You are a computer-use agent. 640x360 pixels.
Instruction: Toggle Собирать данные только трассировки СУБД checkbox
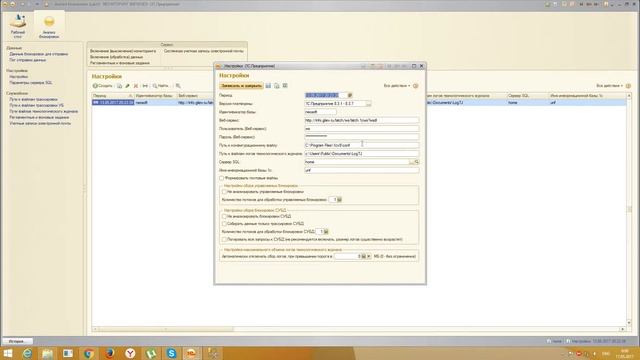pos(224,224)
